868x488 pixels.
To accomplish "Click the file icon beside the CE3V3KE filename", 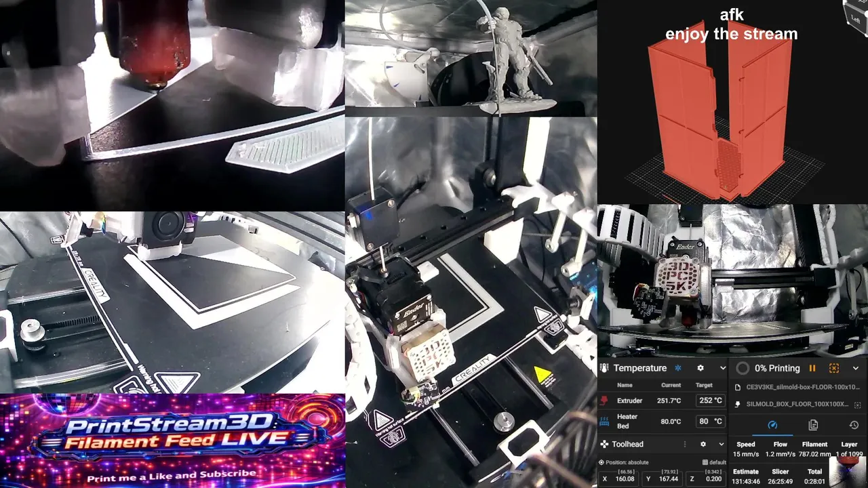I will coord(738,388).
